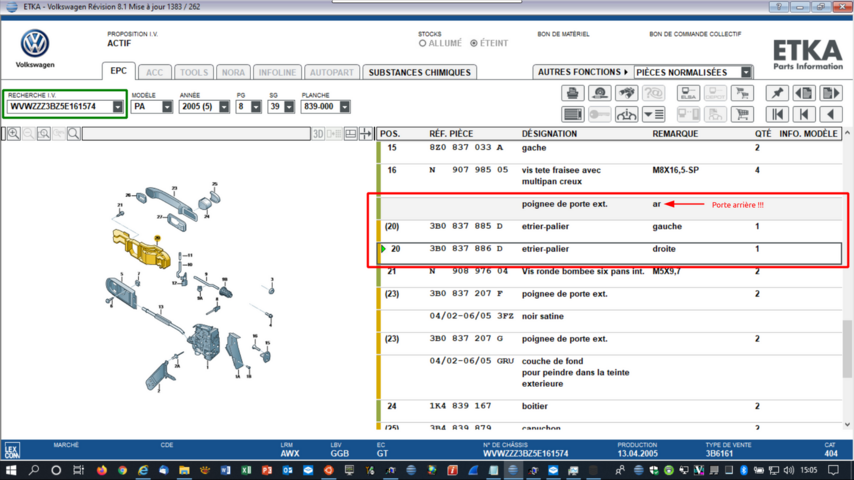Switch to the TOOLS tab
The width and height of the screenshot is (854, 480).
pyautogui.click(x=194, y=72)
